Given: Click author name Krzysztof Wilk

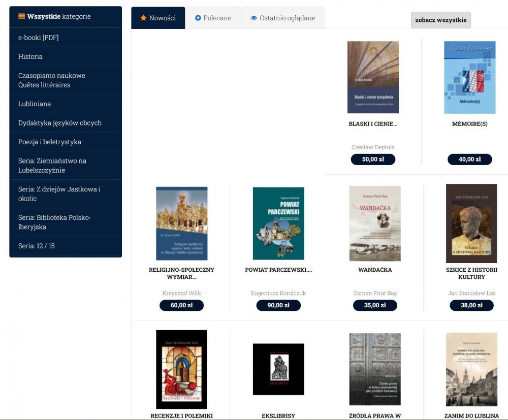Looking at the screenshot, I should pos(181,293).
